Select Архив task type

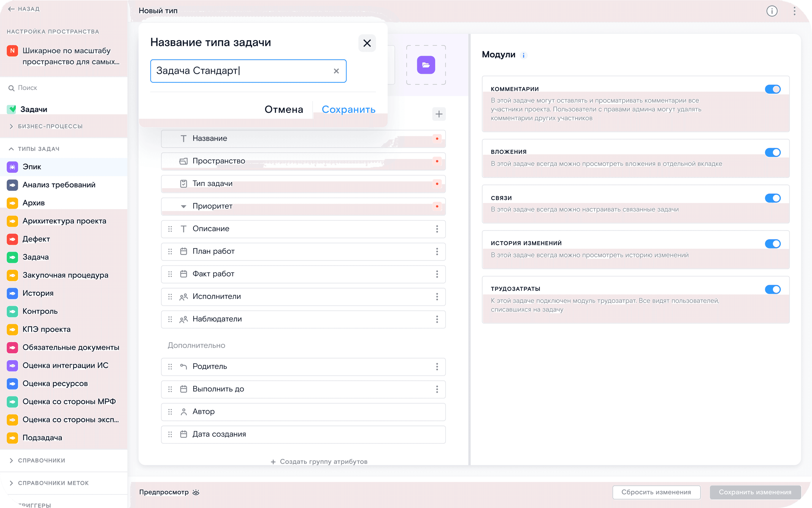pyautogui.click(x=64, y=203)
